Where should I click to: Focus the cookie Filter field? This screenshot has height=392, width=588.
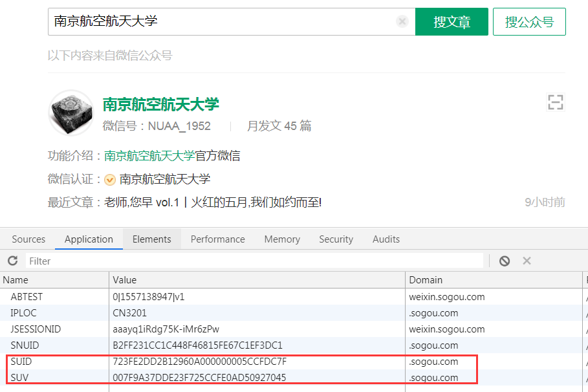pos(254,261)
